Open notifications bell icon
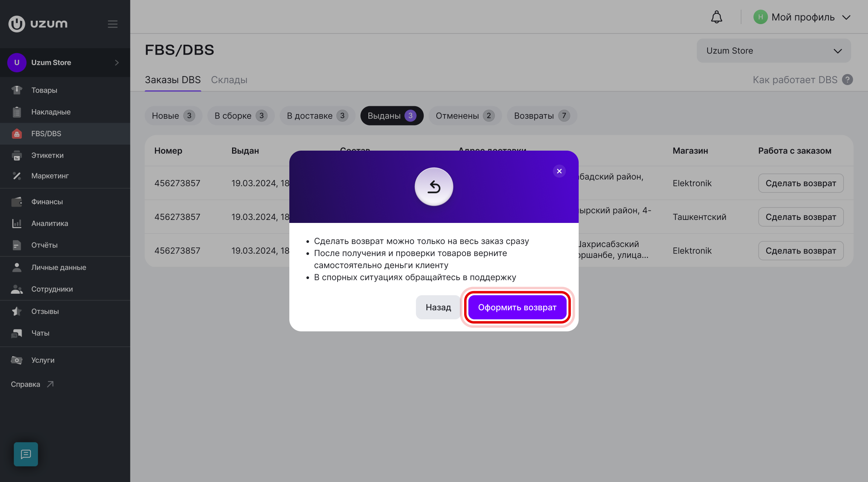 717,17
